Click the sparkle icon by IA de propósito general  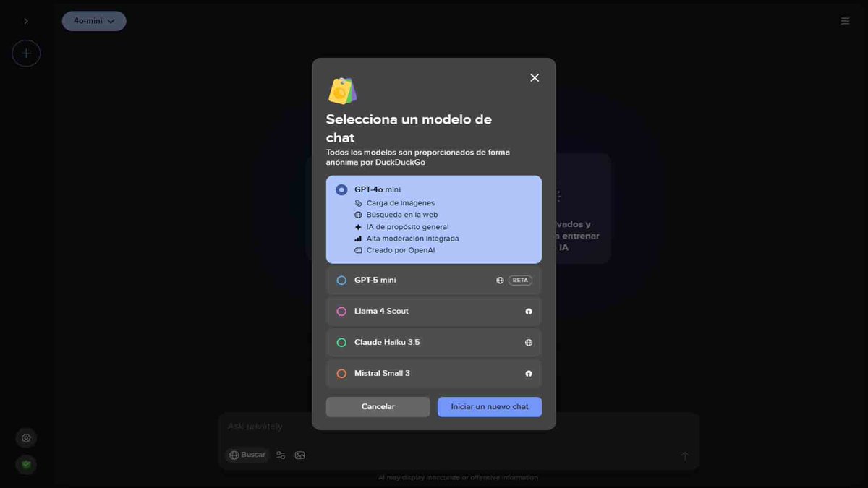click(x=358, y=226)
